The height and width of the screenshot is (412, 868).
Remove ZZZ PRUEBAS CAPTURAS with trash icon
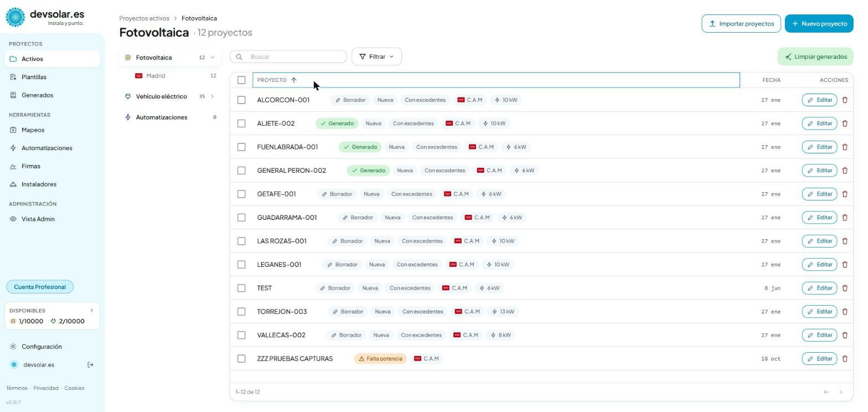pos(845,359)
